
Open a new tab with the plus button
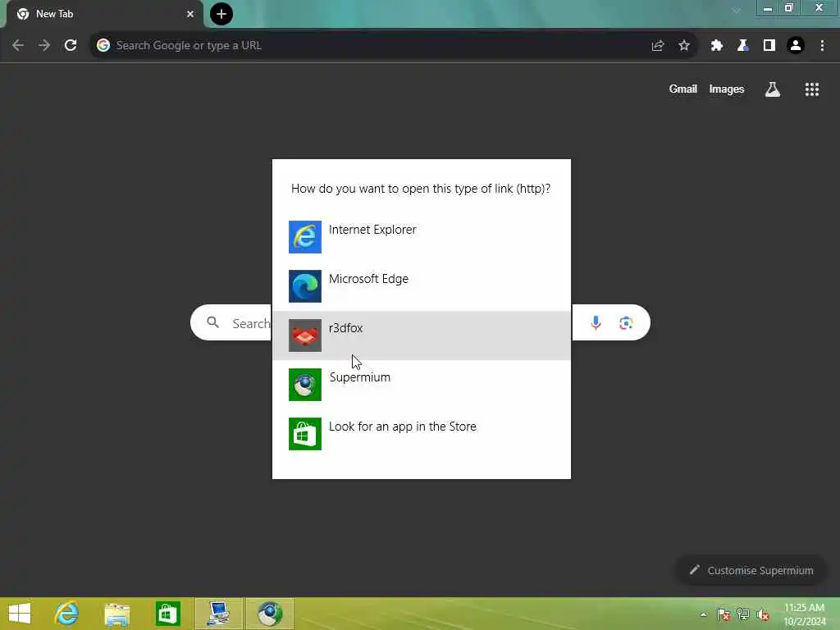click(x=221, y=14)
